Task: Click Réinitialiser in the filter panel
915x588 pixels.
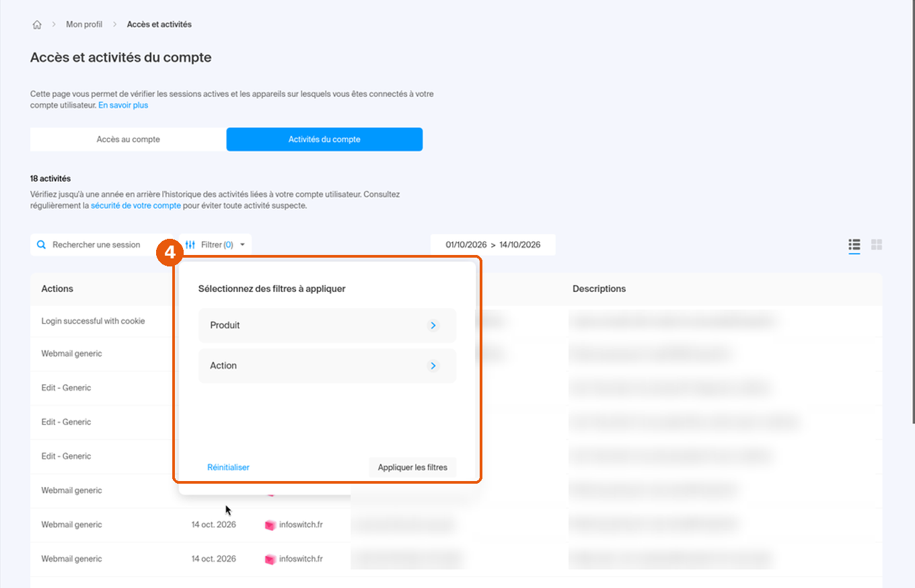Action: [x=229, y=467]
